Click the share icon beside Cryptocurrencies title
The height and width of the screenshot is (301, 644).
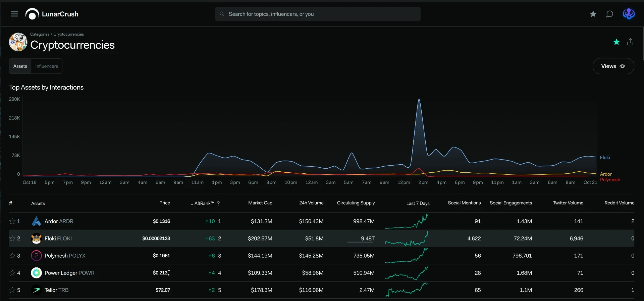click(630, 42)
